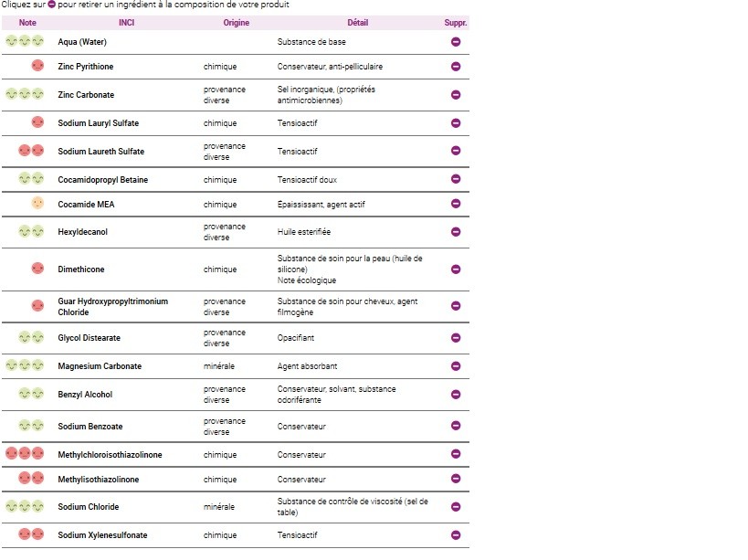Delete Cocamidopropyl Betaine ingredient
This screenshot has width=748, height=560.
click(x=455, y=180)
